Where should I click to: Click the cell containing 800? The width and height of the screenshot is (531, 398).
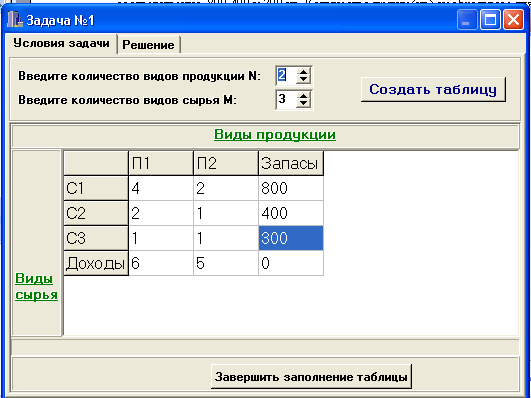pyautogui.click(x=291, y=188)
